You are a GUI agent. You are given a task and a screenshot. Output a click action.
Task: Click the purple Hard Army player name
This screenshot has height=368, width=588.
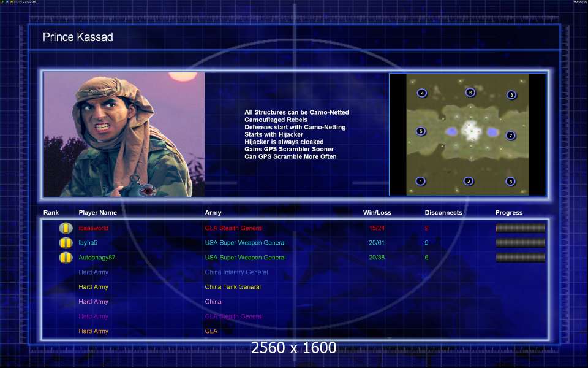tap(93, 316)
